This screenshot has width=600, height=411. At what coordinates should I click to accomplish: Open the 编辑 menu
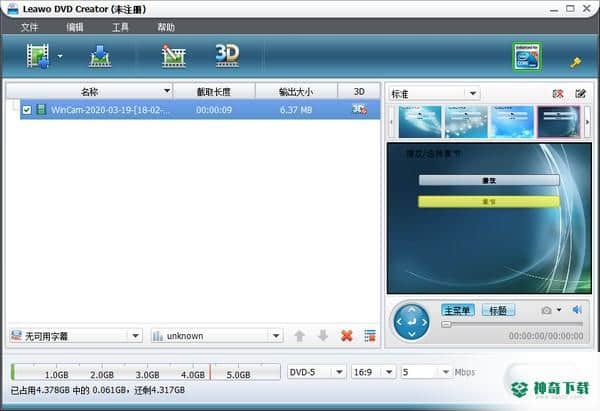coord(75,27)
